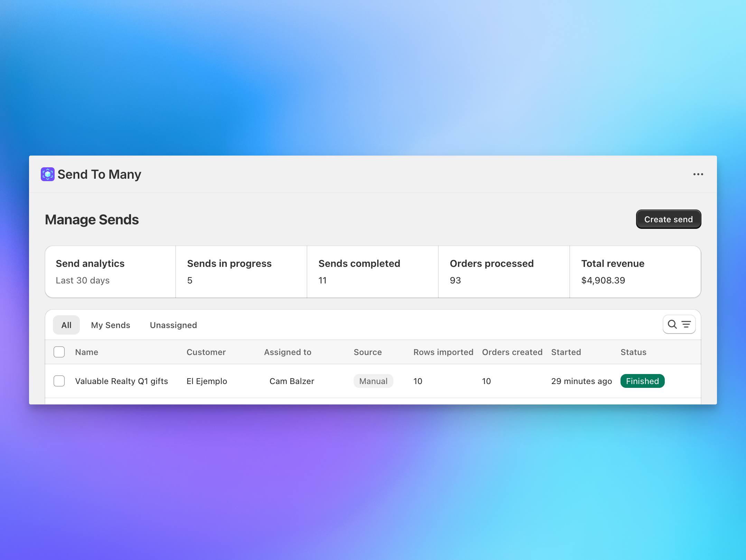This screenshot has height=560, width=746.
Task: Open the three-dot overflow menu
Action: click(x=699, y=174)
